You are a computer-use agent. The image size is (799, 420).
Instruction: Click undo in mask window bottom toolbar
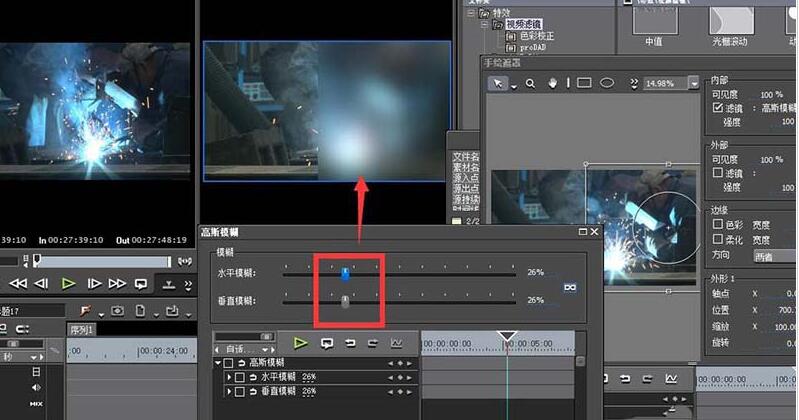click(x=625, y=379)
